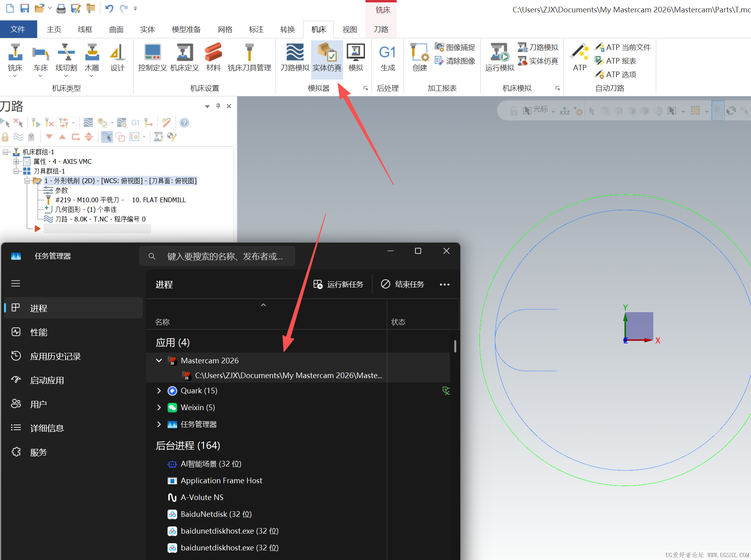Image resolution: width=751 pixels, height=560 pixels.
Task: Expand the 属性 - 4 - AXIS VMC node
Action: click(x=16, y=161)
